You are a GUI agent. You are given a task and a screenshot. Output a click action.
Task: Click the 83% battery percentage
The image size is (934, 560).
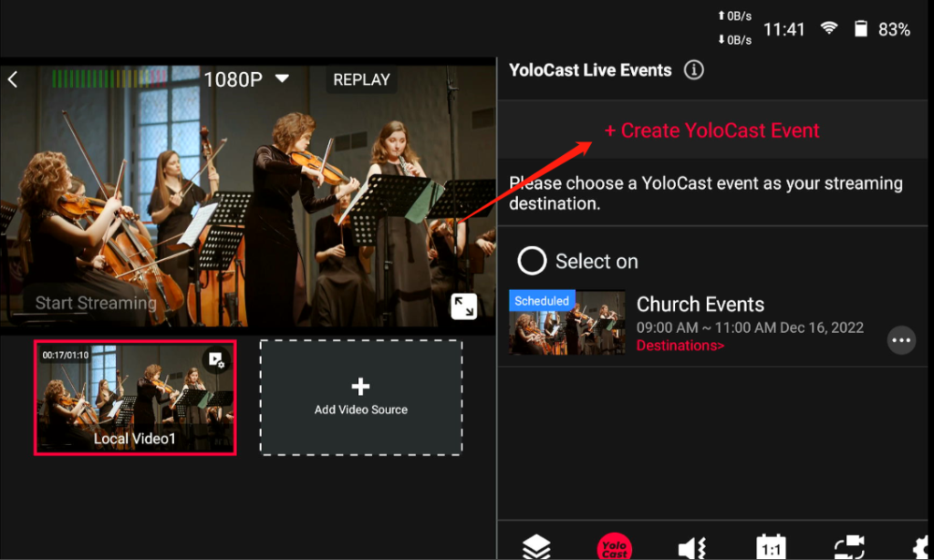pyautogui.click(x=894, y=29)
